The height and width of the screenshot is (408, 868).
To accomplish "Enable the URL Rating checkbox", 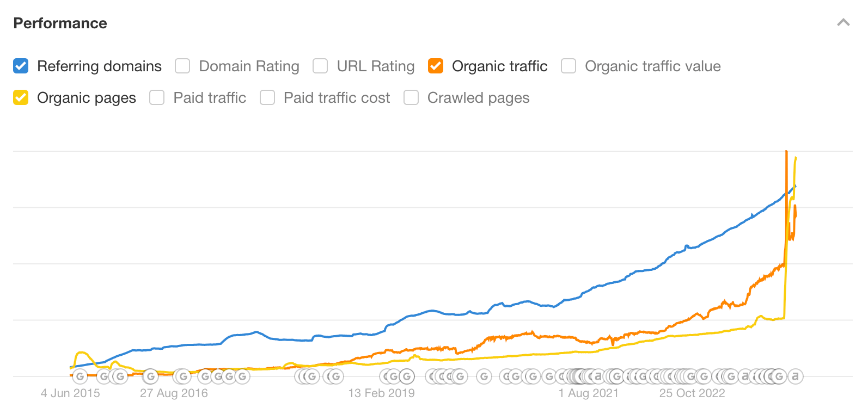I will pyautogui.click(x=320, y=66).
